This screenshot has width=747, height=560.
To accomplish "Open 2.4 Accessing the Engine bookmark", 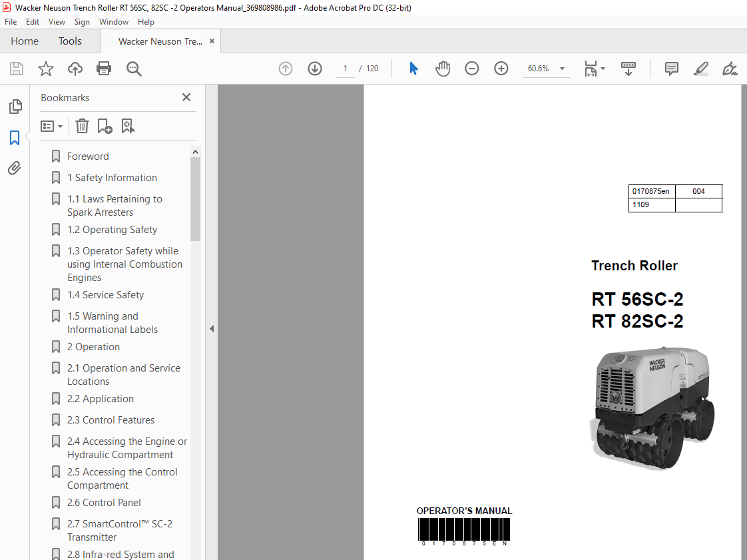I will (127, 448).
